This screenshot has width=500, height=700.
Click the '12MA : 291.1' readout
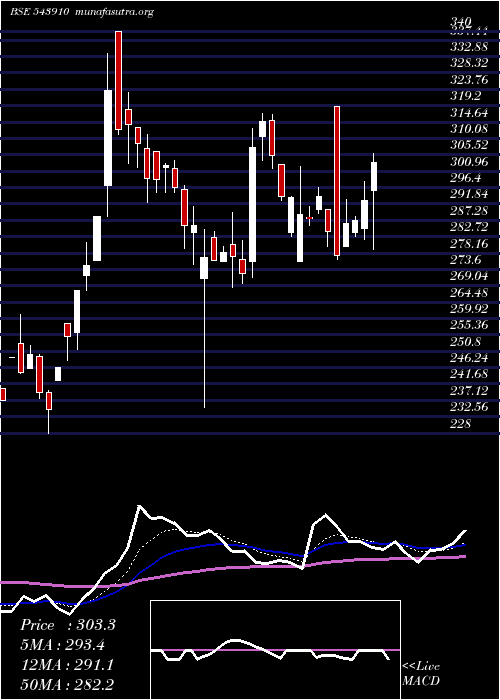tap(67, 665)
